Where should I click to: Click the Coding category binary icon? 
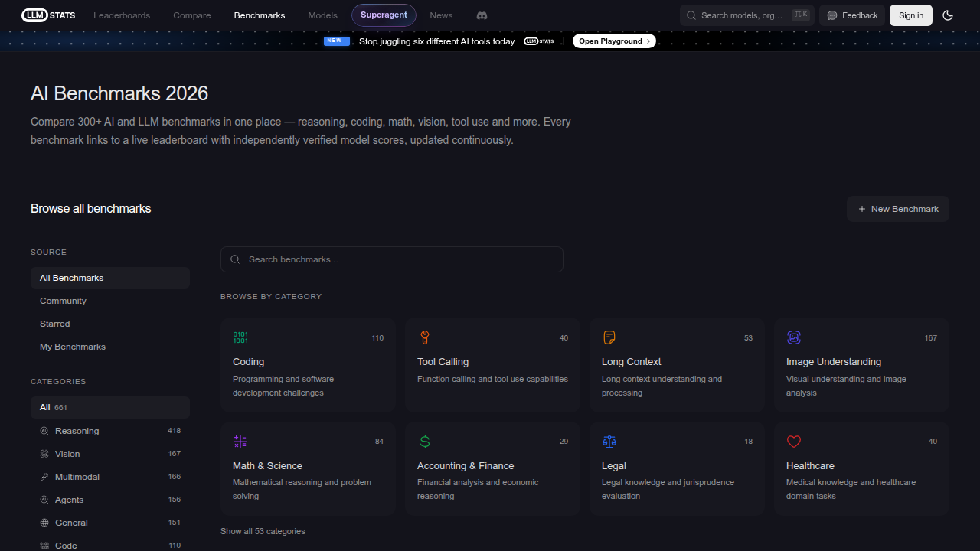click(x=240, y=337)
